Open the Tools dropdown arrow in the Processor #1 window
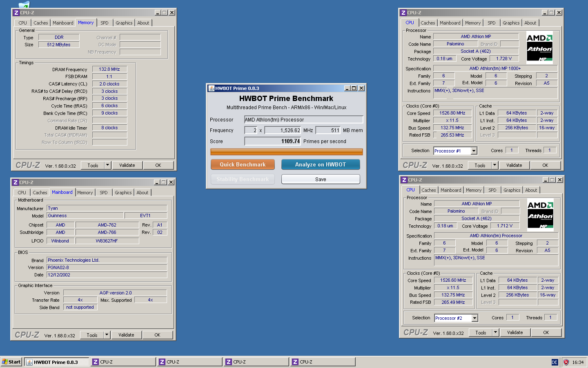 (x=494, y=165)
